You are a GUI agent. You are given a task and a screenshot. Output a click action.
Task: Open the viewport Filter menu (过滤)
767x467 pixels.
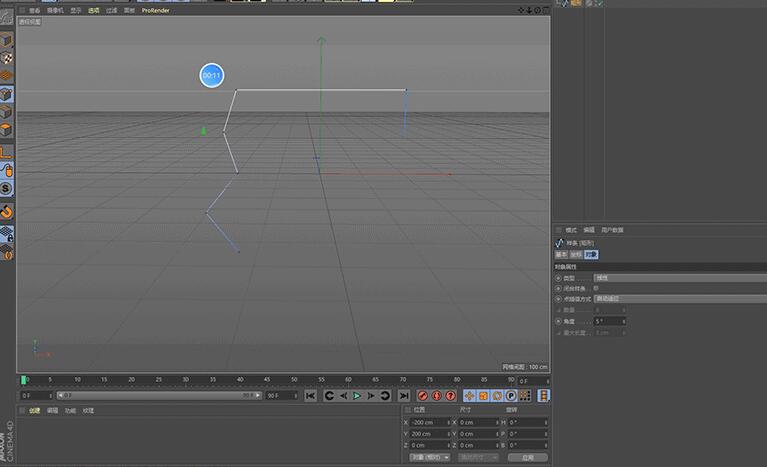112,10
